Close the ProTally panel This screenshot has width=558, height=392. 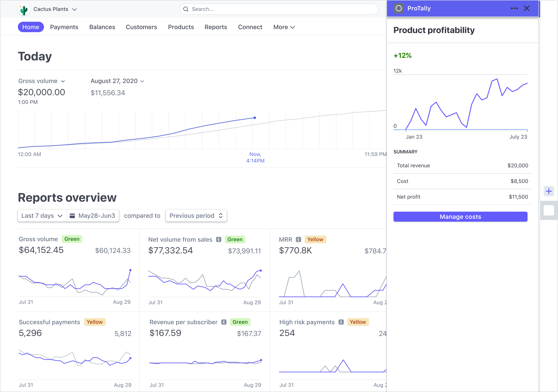pyautogui.click(x=526, y=8)
